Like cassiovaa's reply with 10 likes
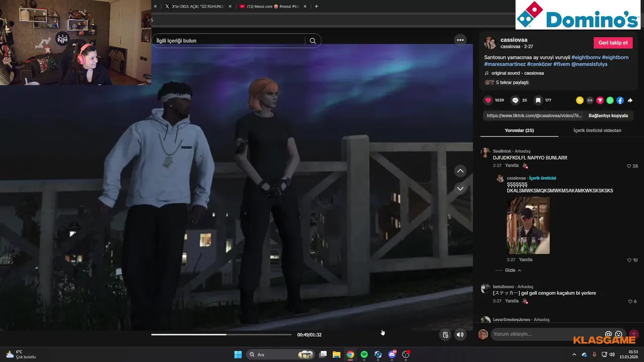Image resolution: width=644 pixels, height=362 pixels. point(629,260)
